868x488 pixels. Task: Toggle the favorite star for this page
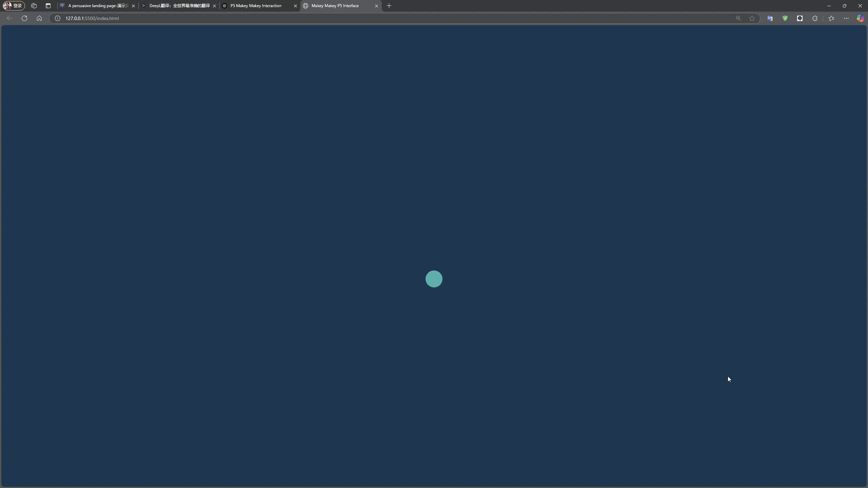pos(752,18)
